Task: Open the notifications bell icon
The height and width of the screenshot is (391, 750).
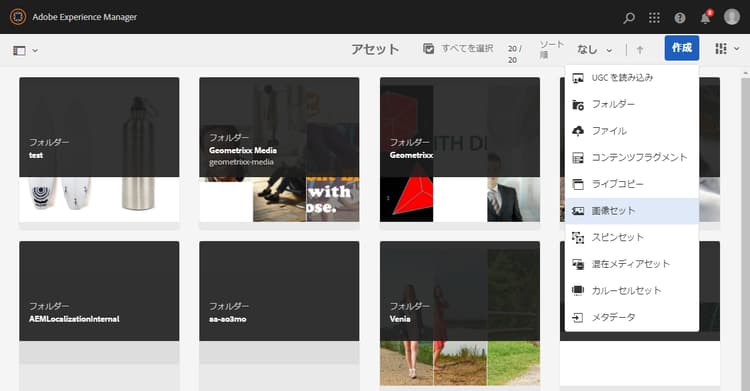Action: click(706, 17)
